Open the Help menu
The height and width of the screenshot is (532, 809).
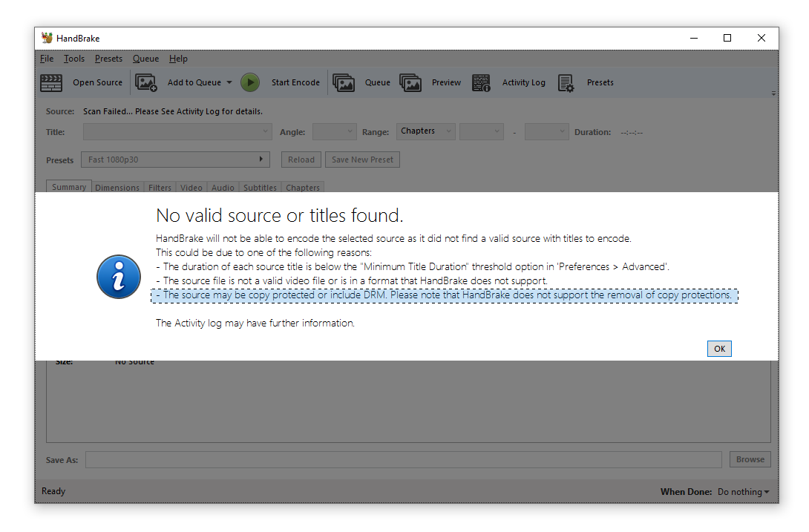tap(178, 59)
